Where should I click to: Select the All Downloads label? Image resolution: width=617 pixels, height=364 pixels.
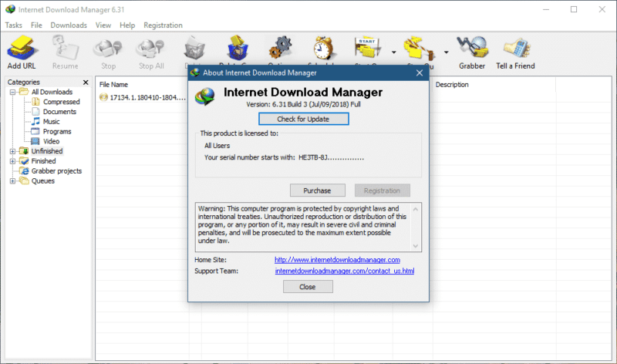click(52, 92)
